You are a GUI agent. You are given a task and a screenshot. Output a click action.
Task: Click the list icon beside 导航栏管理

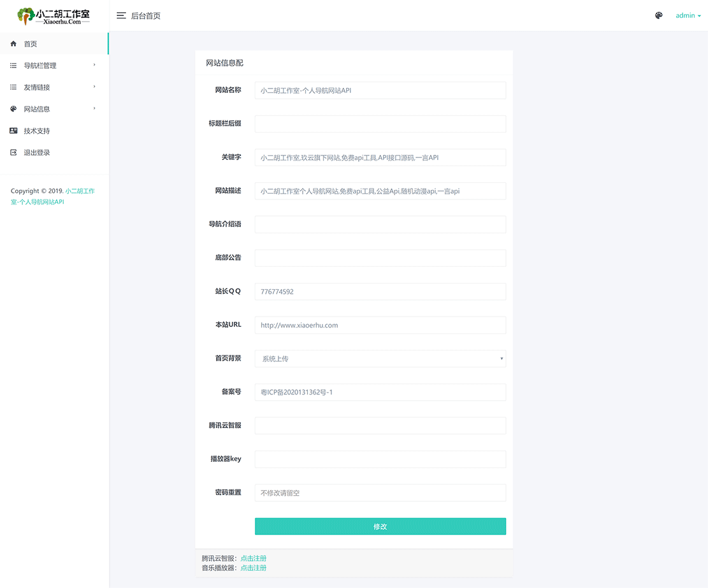(13, 66)
